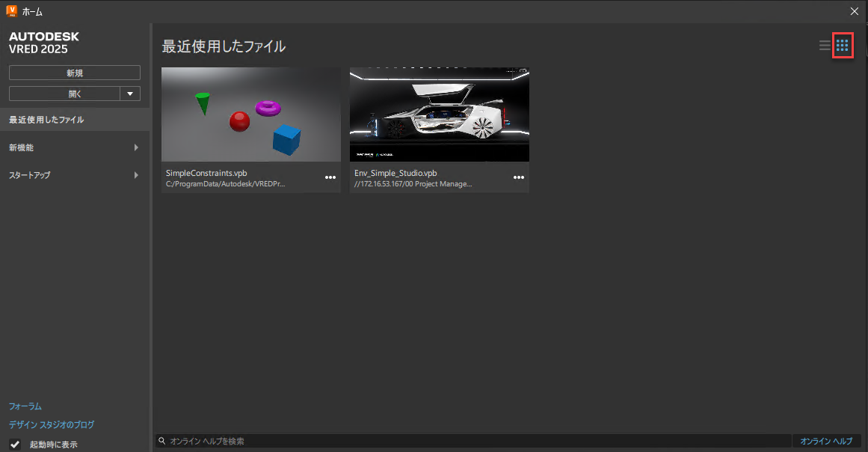Open the Env_Simple_Studio.vpb thumbnail
Screen dimensions: 868x452
pos(439,114)
